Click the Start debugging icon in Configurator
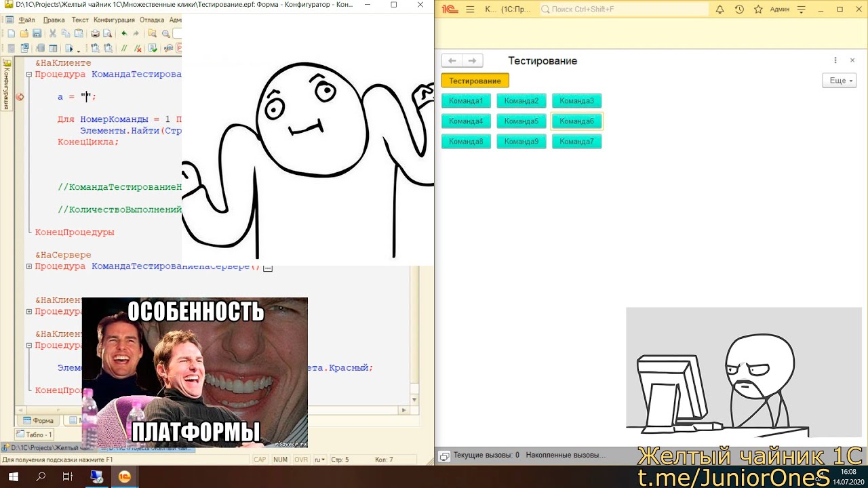Viewport: 868px width, 488px height. point(68,48)
